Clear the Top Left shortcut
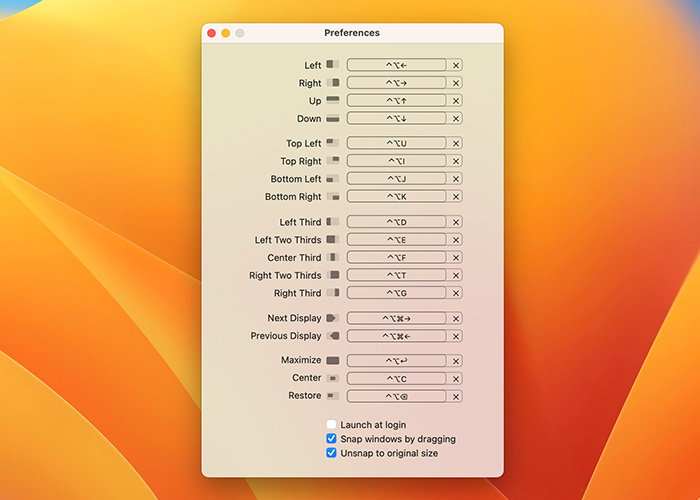Viewport: 700px width, 500px height. 455,143
